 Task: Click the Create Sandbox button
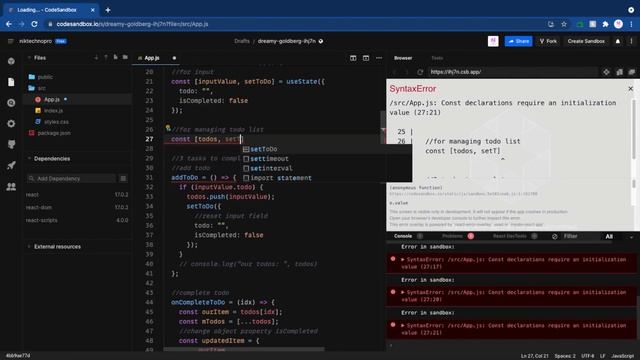coord(586,41)
